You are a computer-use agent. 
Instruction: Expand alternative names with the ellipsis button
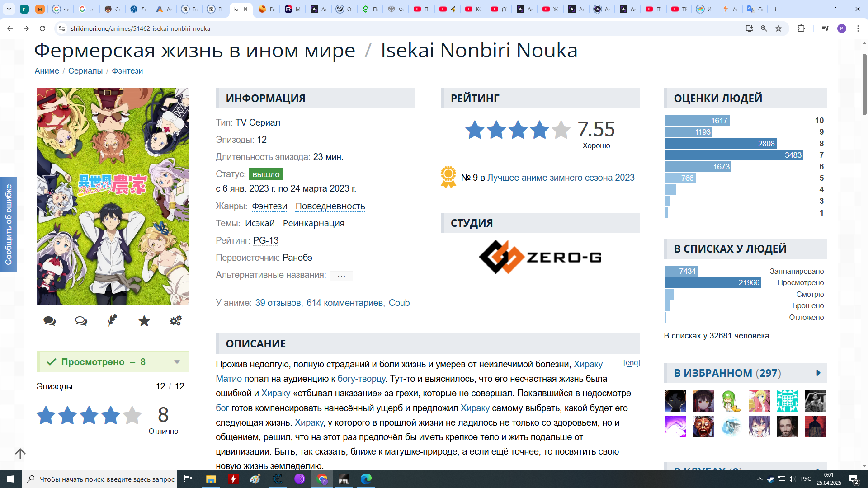[341, 276]
